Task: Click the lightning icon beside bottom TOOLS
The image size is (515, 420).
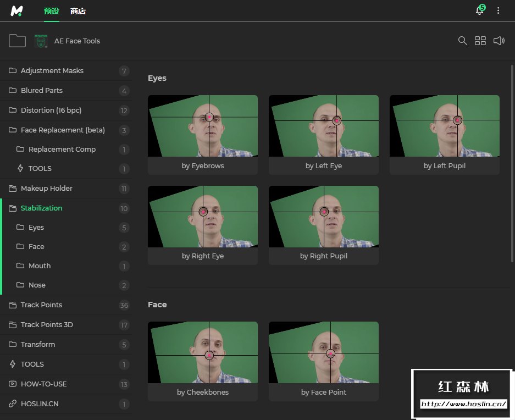Action: coord(13,364)
